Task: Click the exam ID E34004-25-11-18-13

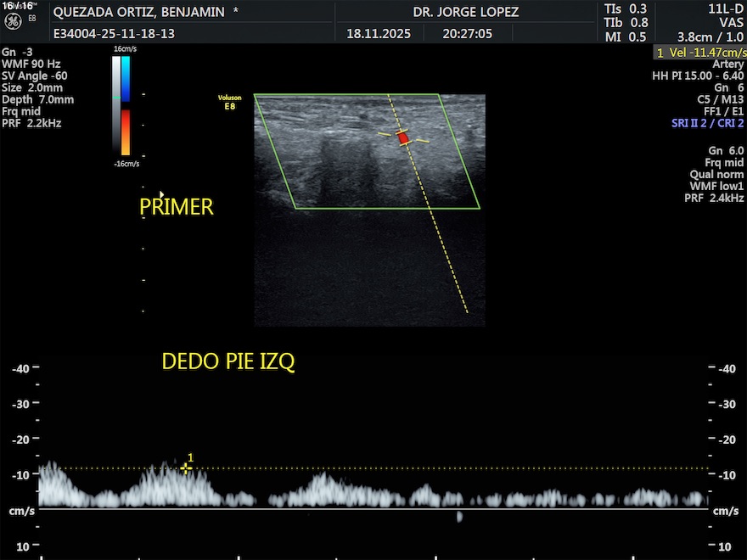Action: pos(114,34)
